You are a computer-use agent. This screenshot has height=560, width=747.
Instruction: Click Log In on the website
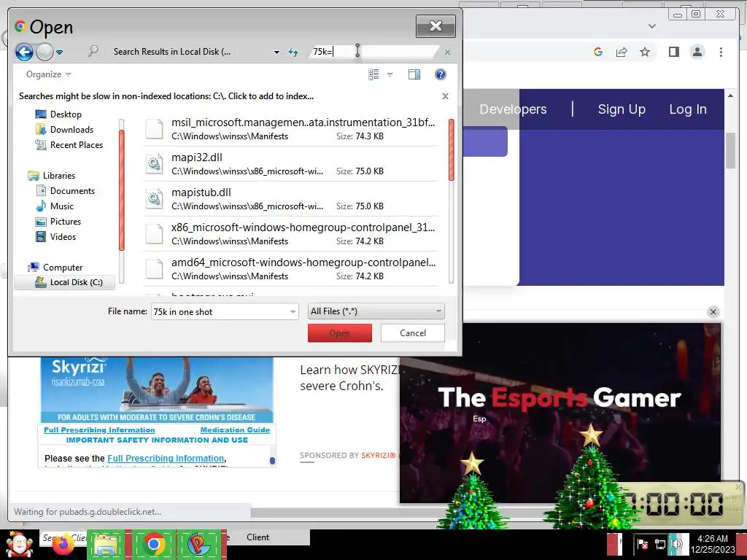tap(687, 109)
